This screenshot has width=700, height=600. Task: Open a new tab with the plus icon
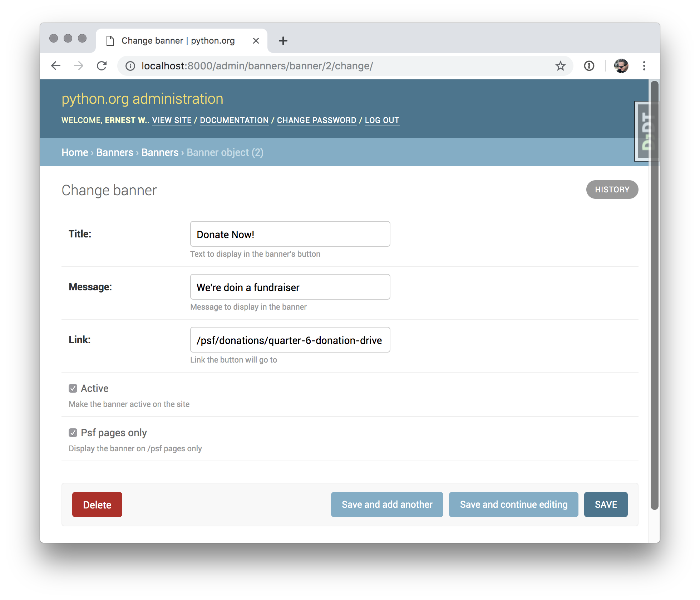[283, 41]
